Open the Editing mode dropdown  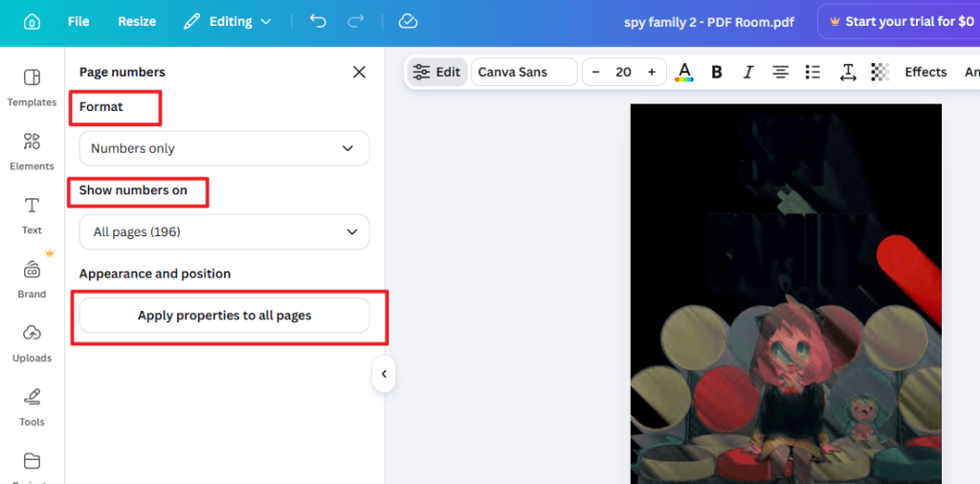[228, 22]
